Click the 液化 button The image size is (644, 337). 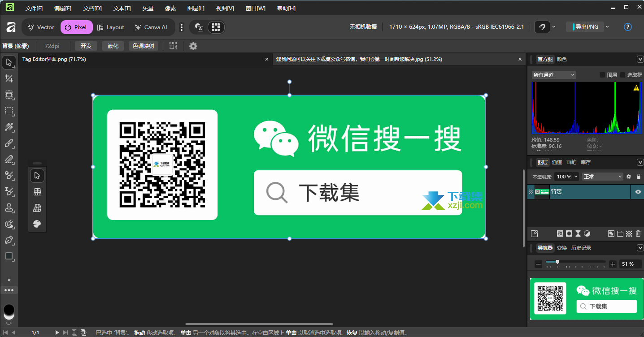click(113, 46)
